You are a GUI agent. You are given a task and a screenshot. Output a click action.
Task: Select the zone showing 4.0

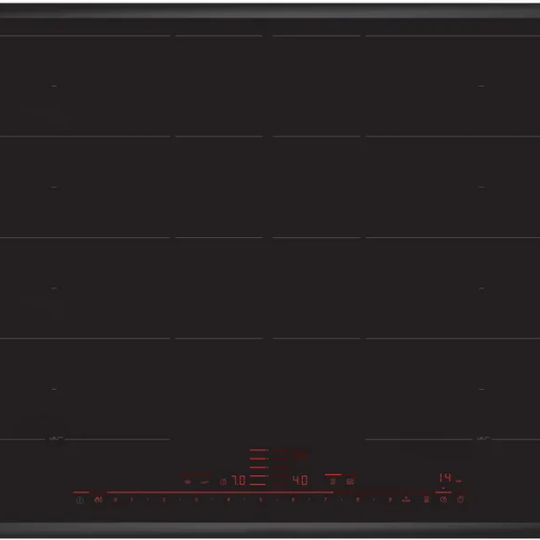click(300, 480)
